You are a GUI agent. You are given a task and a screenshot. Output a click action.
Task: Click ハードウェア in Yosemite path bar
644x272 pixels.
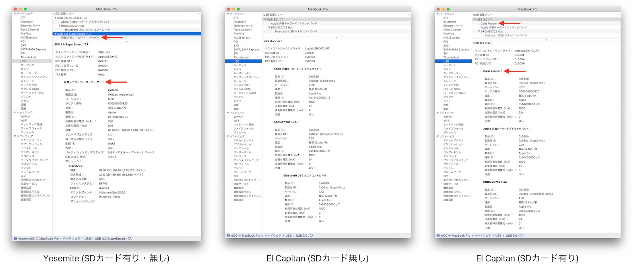[x=72, y=239]
